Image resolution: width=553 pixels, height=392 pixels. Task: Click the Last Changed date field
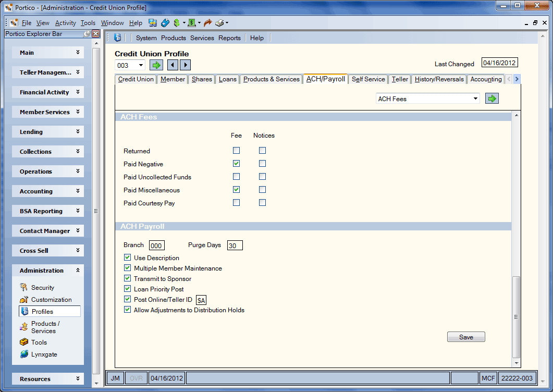pos(499,63)
